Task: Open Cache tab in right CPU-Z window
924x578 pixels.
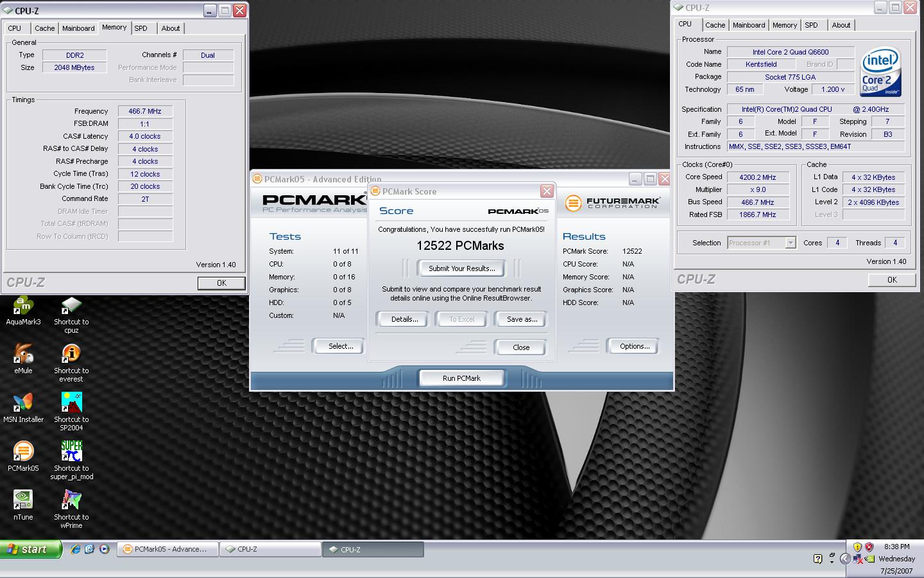Action: point(715,25)
